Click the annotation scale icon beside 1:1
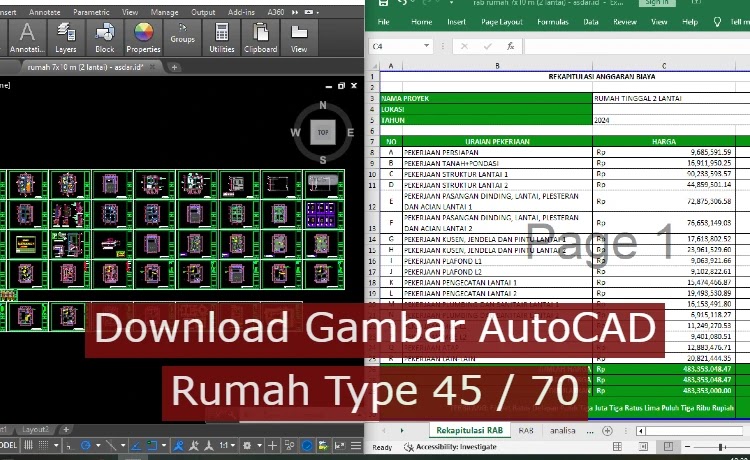 209,446
